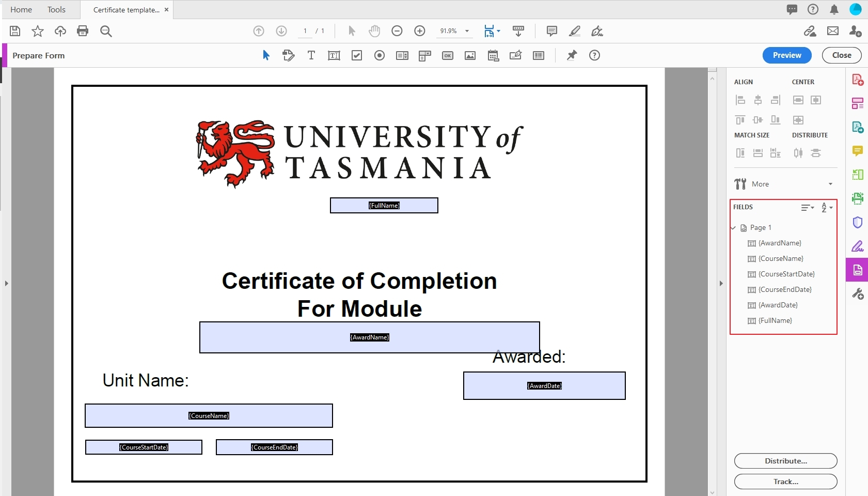Open the Find text magnifier
This screenshot has height=496, width=868.
[106, 31]
